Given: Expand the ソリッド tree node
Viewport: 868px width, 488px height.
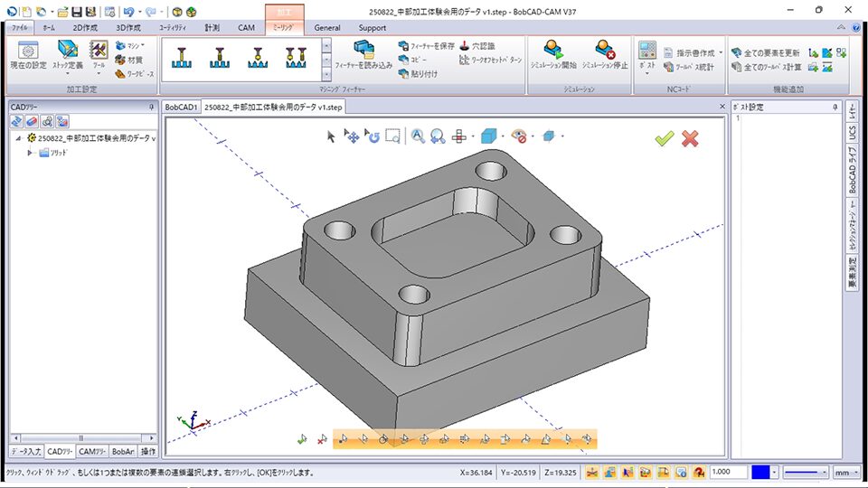Looking at the screenshot, I should click(x=29, y=153).
